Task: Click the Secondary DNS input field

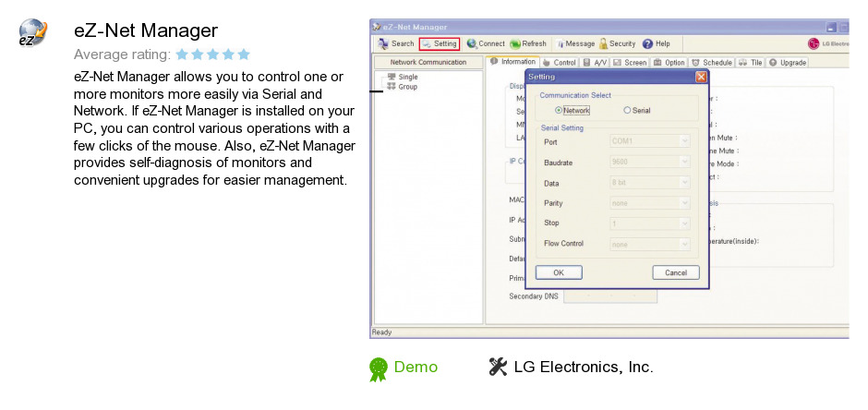Action: [x=610, y=296]
